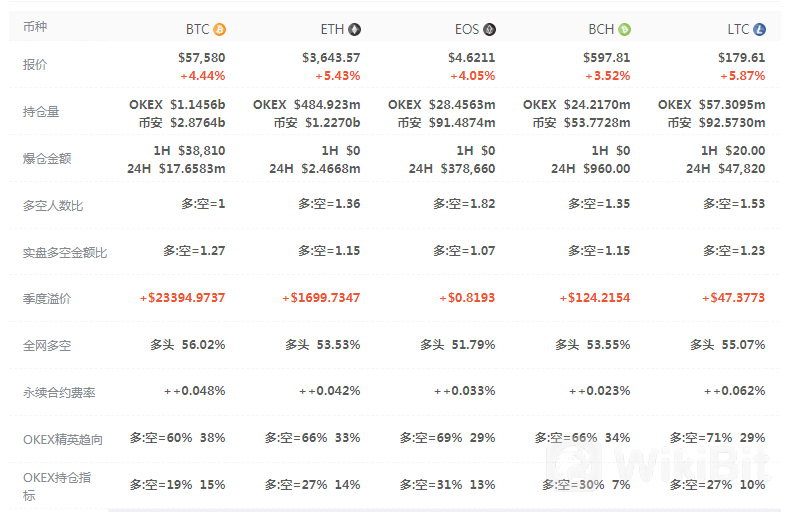Image resolution: width=787 pixels, height=512 pixels.
Task: Click the Ethereum diamond icon
Action: (354, 30)
